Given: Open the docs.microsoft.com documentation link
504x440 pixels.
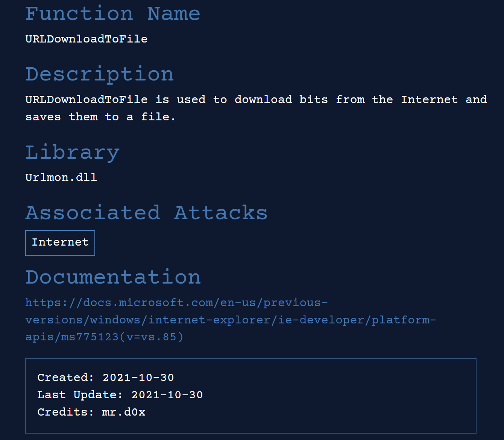Looking at the screenshot, I should (x=231, y=320).
